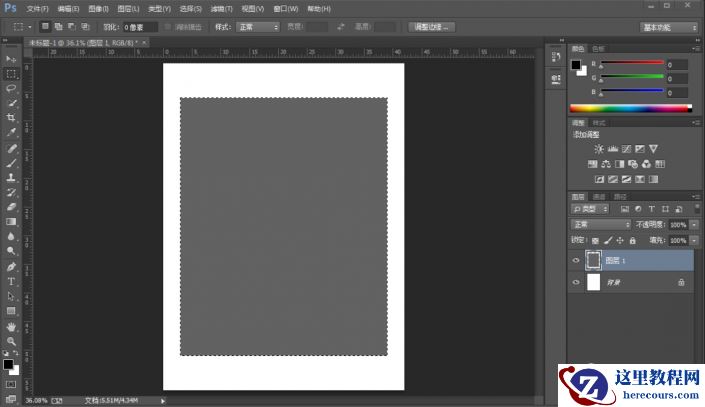Viewport: 705px width, 407px height.
Task: Open the 图层(L) menu
Action: click(x=128, y=9)
